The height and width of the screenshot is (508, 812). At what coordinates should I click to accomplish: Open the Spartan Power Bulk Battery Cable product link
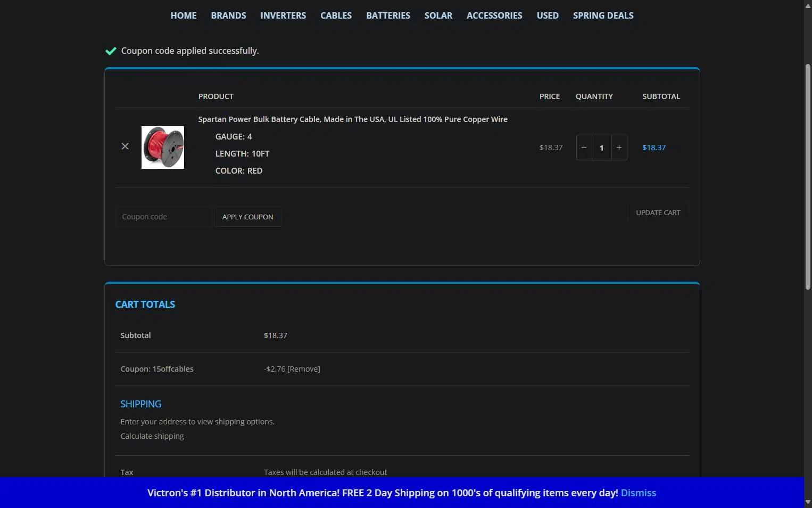353,119
